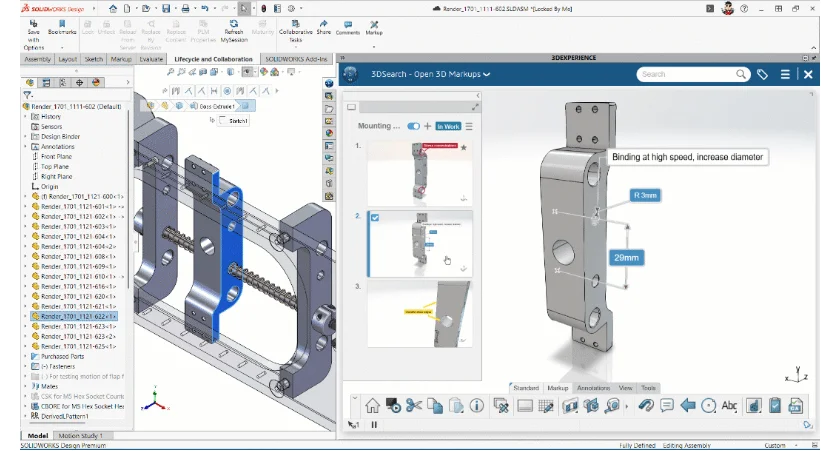Expand the Annotations tree node

tap(26, 147)
